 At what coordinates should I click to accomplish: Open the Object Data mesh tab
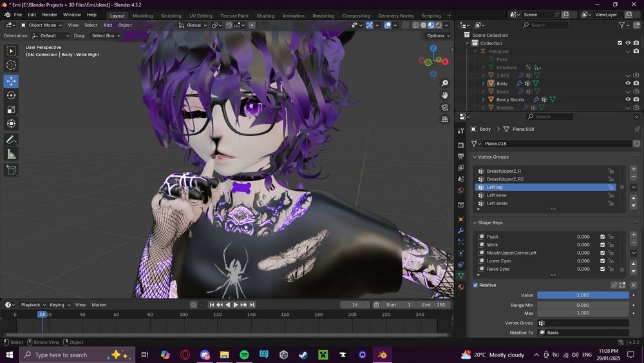tap(461, 276)
